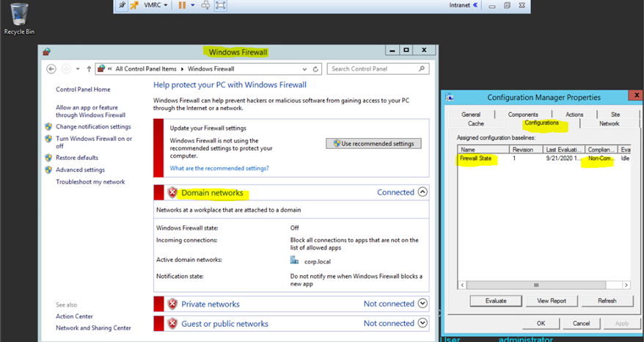
Task: Switch to the General tab
Action: [471, 114]
